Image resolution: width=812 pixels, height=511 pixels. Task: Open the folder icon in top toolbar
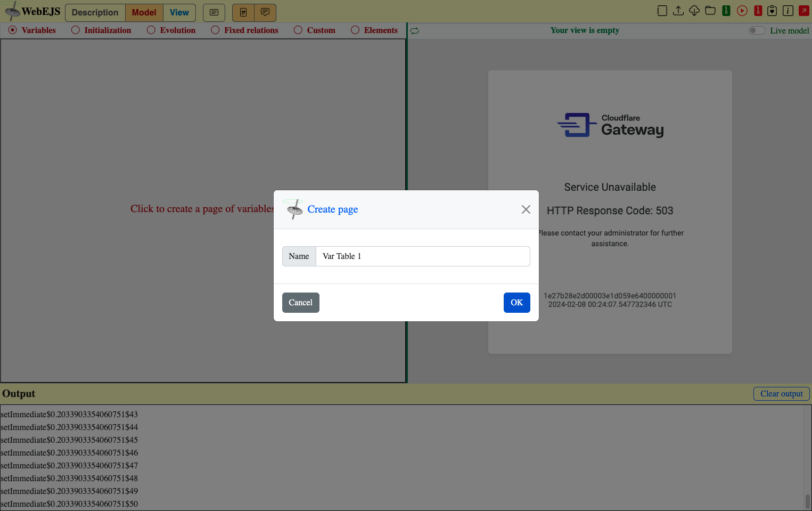[x=710, y=11]
